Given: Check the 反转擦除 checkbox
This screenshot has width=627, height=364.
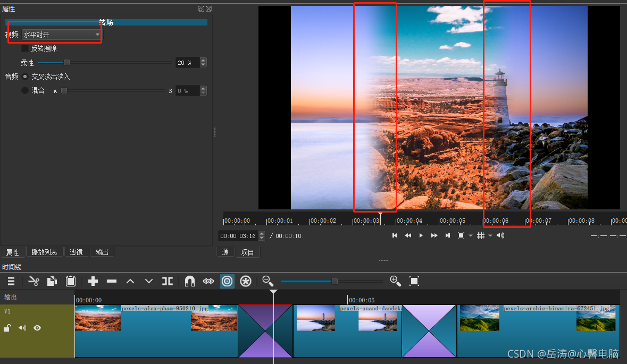Looking at the screenshot, I should [25, 48].
